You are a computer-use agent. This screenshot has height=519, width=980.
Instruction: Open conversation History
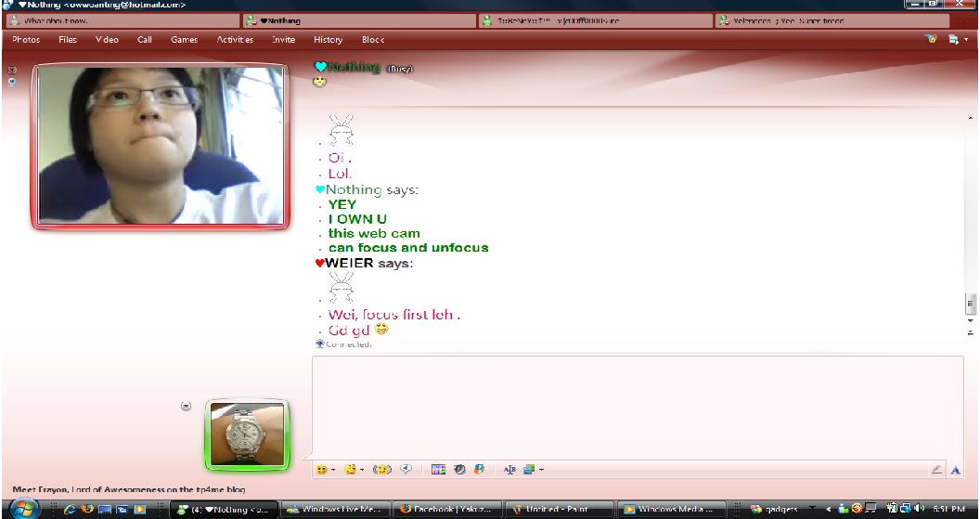pyautogui.click(x=329, y=39)
